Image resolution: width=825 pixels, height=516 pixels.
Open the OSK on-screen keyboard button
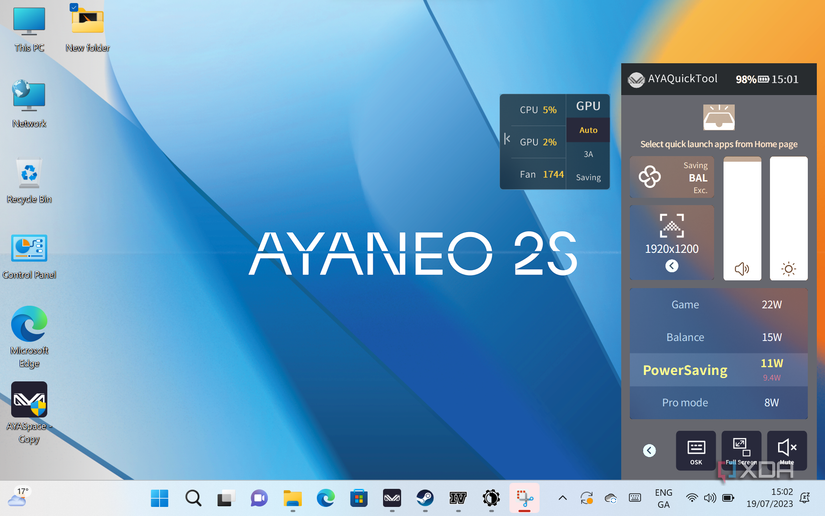click(x=696, y=450)
